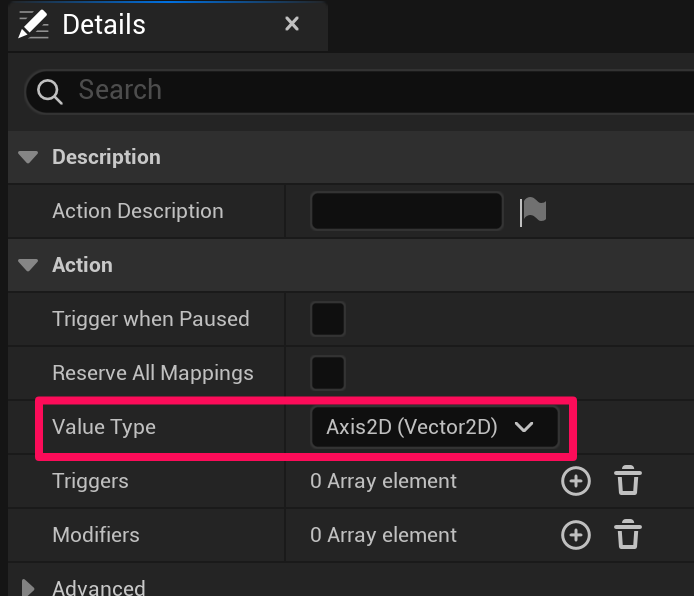Viewport: 694px width, 596px height.
Task: Collapse the Description section
Action: [29, 157]
